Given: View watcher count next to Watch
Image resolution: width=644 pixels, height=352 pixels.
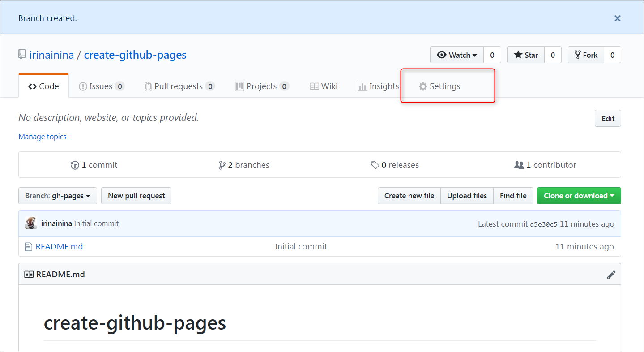Looking at the screenshot, I should click(x=492, y=55).
